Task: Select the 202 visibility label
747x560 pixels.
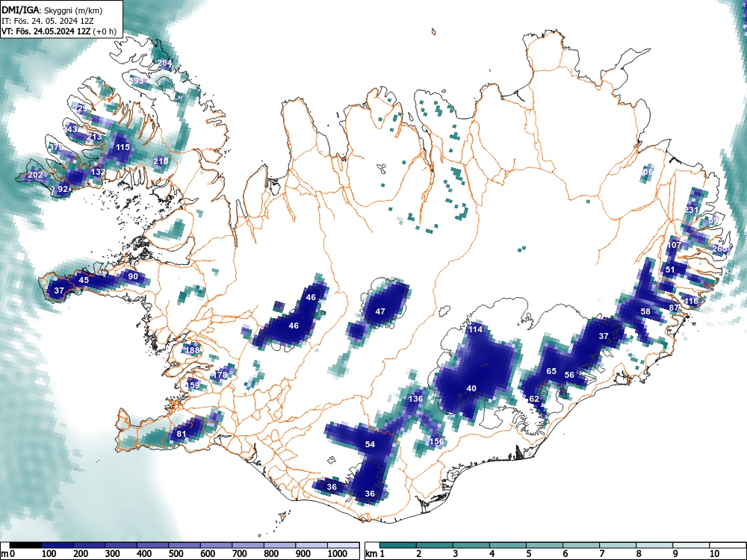Action: 35,175
